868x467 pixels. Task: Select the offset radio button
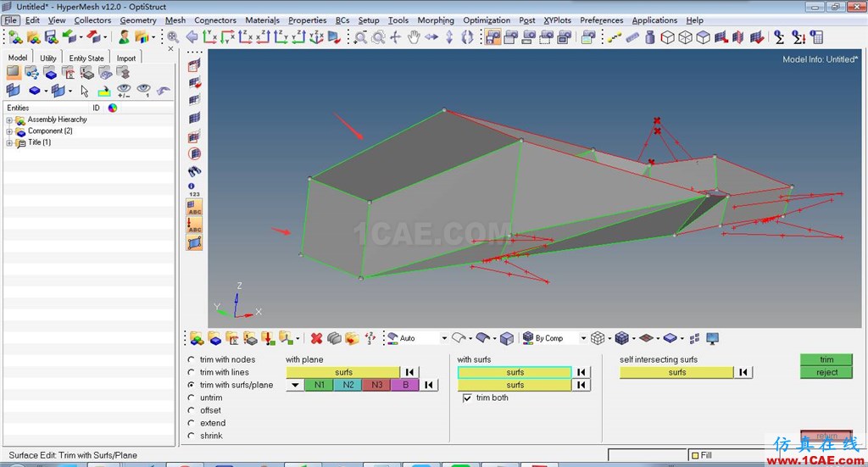[191, 410]
